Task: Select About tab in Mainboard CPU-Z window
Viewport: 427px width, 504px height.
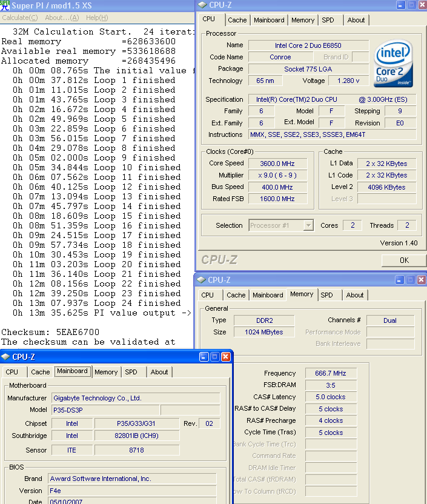Action: 159,372
